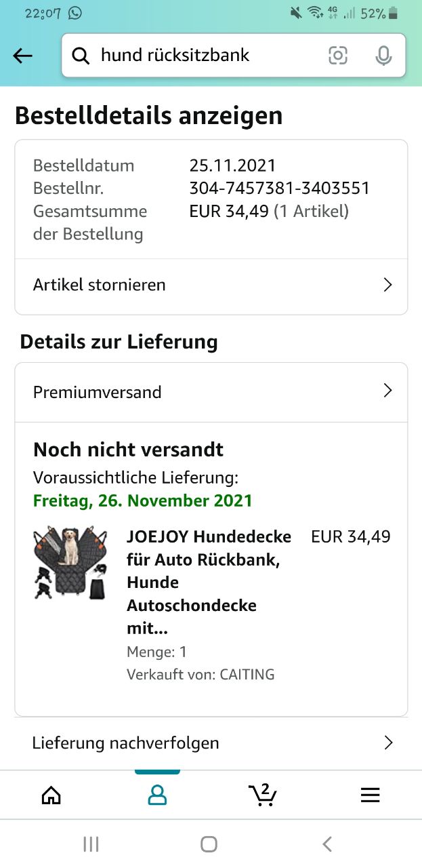
Task: Open the account profile tab icon
Action: [x=157, y=795]
